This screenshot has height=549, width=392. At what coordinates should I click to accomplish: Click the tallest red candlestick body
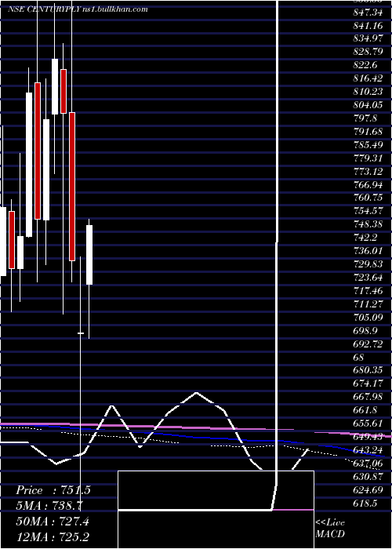[x=72, y=187]
